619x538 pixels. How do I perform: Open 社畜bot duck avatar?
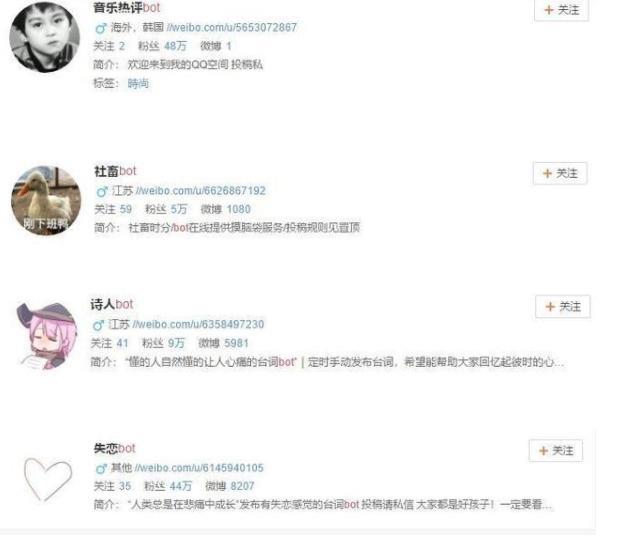[46, 201]
